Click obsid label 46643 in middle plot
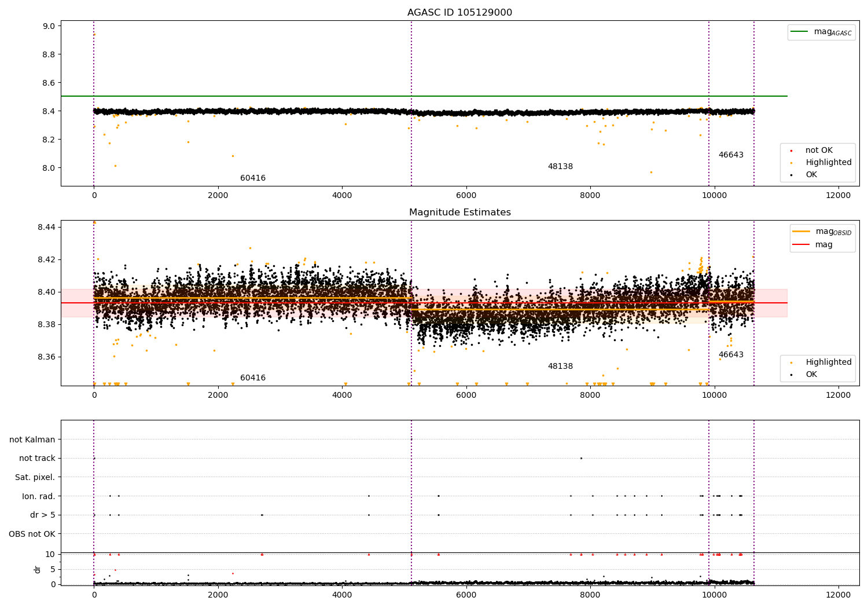 (x=731, y=355)
